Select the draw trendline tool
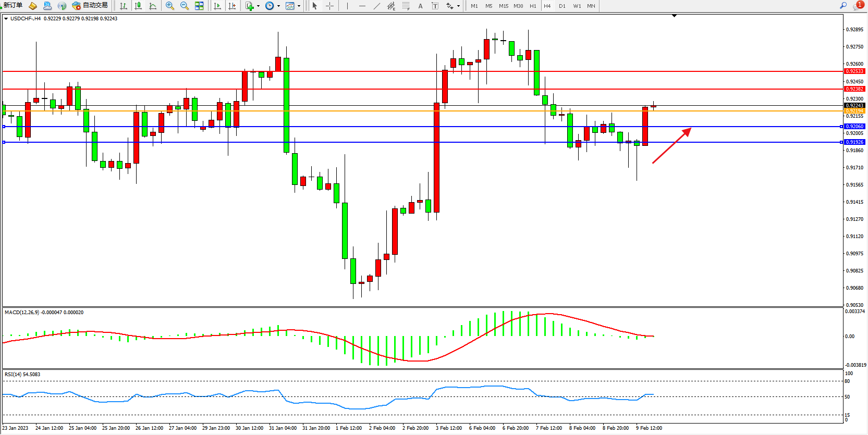The width and height of the screenshot is (868, 435). coord(377,6)
